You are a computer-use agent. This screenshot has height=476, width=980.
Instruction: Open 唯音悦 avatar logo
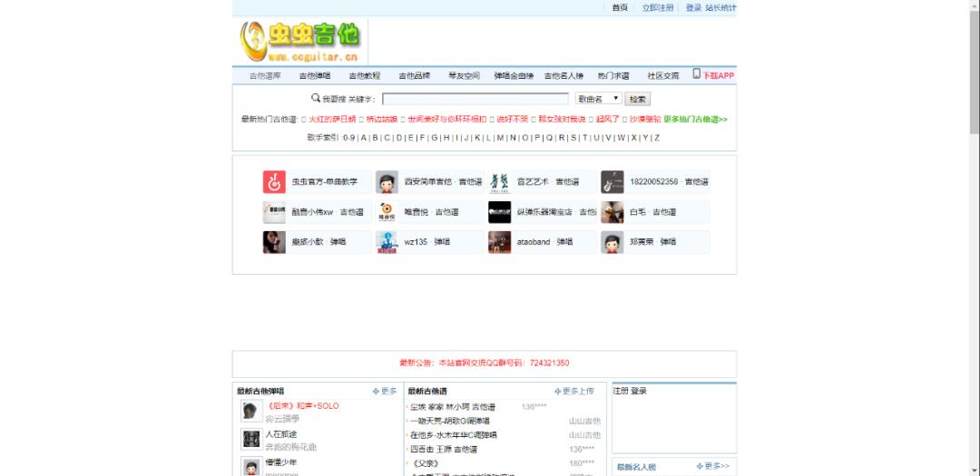(387, 212)
